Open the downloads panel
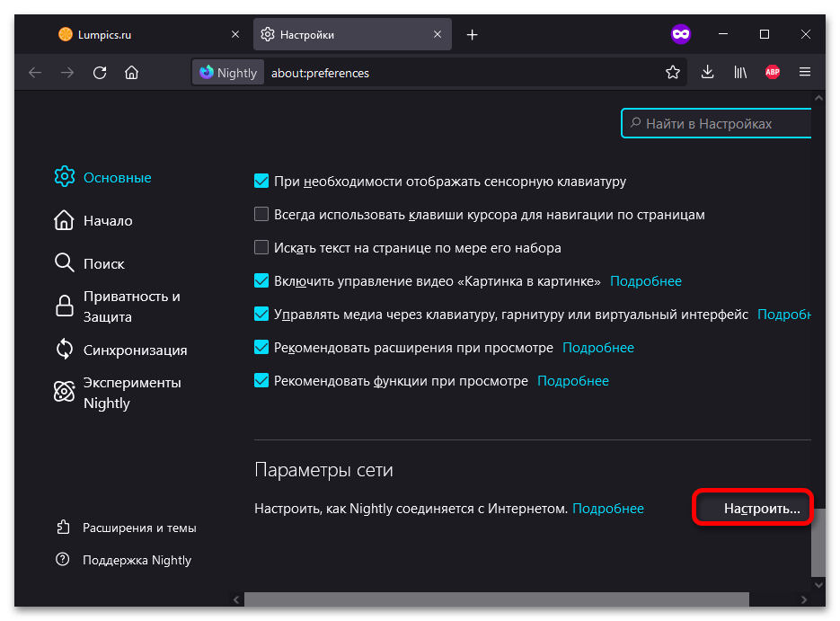Viewport: 840px width, 621px height. point(708,72)
